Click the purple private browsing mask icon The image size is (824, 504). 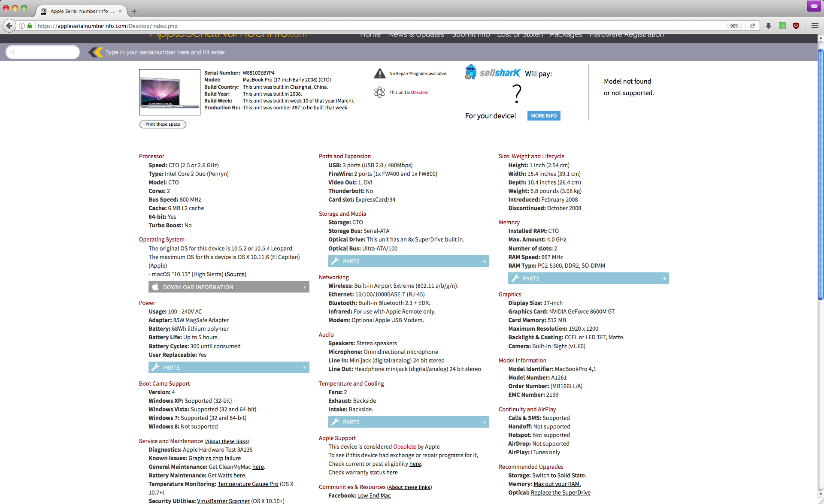814,6
